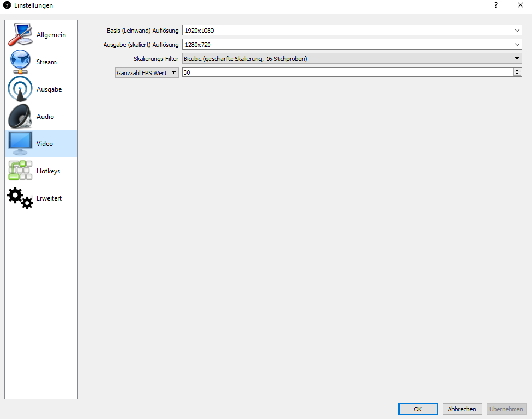Click the OBS logo in the title bar
This screenshot has width=532, height=419.
[7, 5]
